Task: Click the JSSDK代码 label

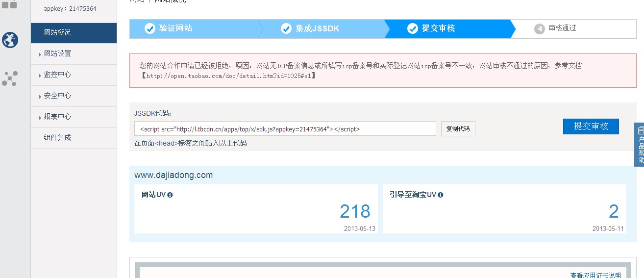Action: (153, 113)
